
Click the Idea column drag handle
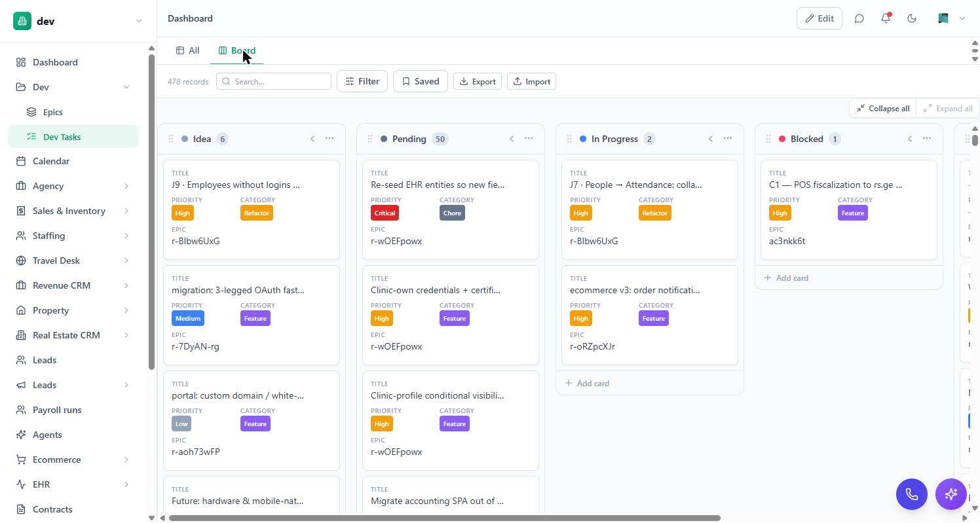[x=171, y=139]
